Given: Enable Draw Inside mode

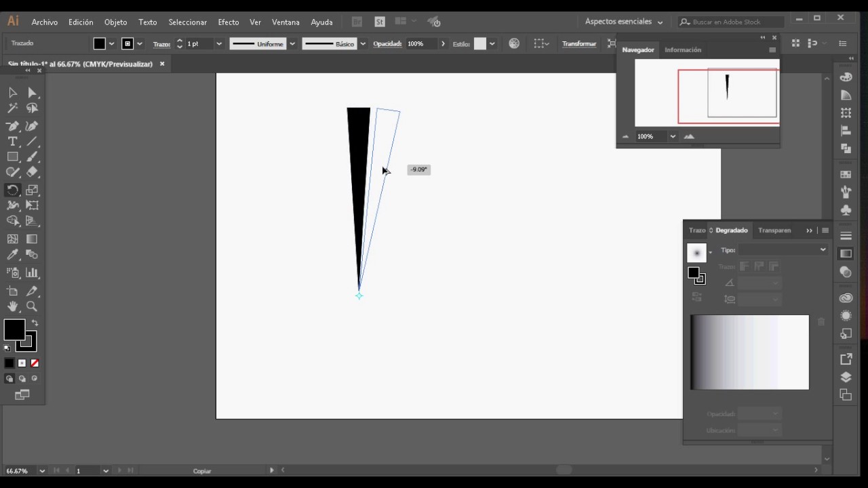Looking at the screenshot, I should pos(35,379).
